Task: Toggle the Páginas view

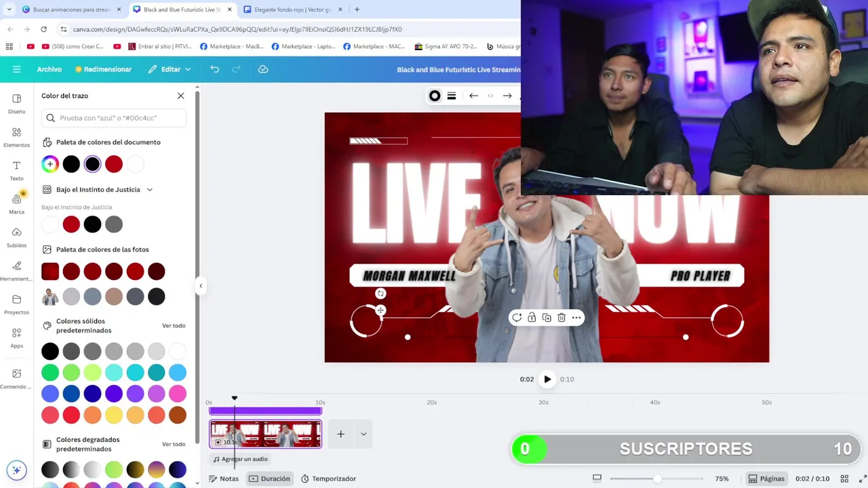Action: [x=766, y=479]
